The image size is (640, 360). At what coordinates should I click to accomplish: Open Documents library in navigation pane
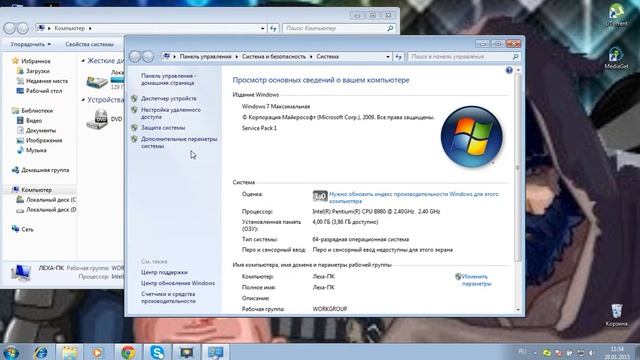[36, 130]
